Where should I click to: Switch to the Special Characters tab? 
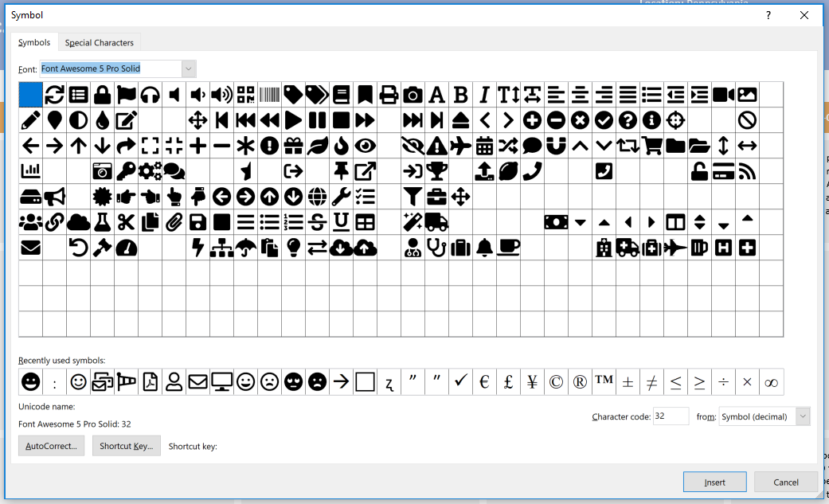pyautogui.click(x=99, y=42)
